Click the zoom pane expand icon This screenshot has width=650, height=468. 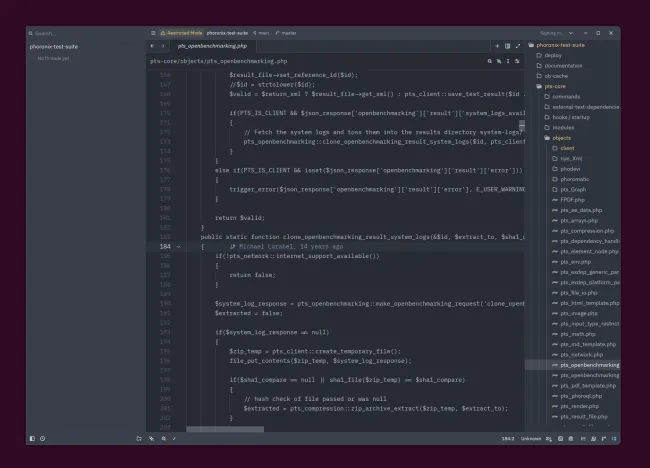point(518,46)
